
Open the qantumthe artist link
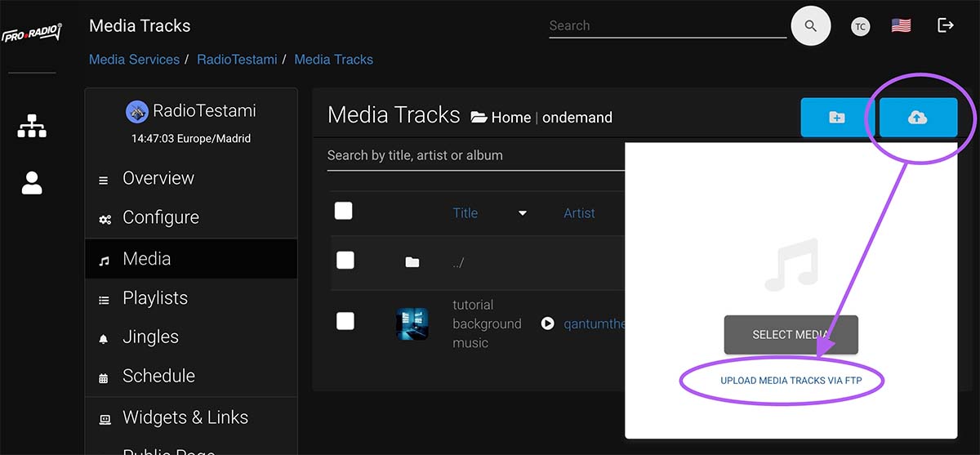tap(595, 323)
